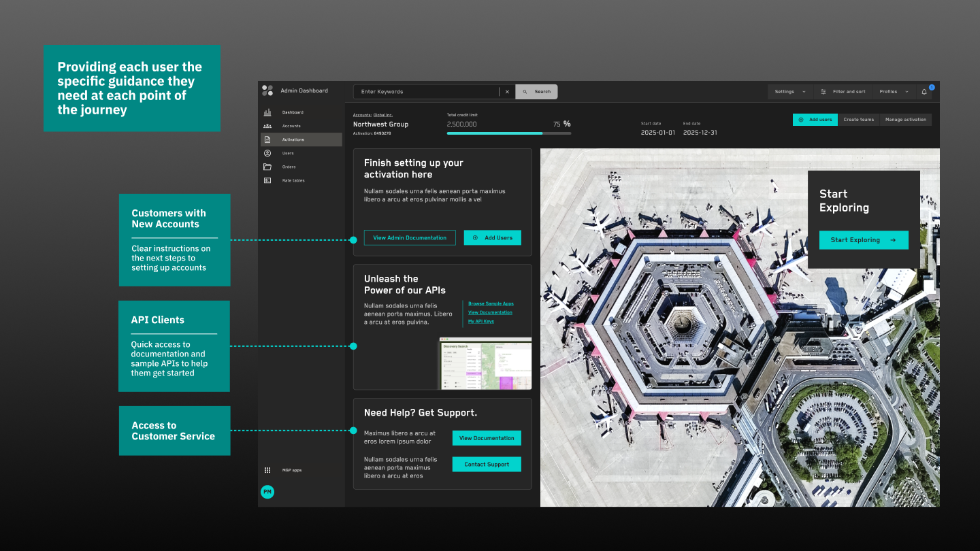The width and height of the screenshot is (980, 551).
Task: Click the PM user avatar
Action: (267, 492)
